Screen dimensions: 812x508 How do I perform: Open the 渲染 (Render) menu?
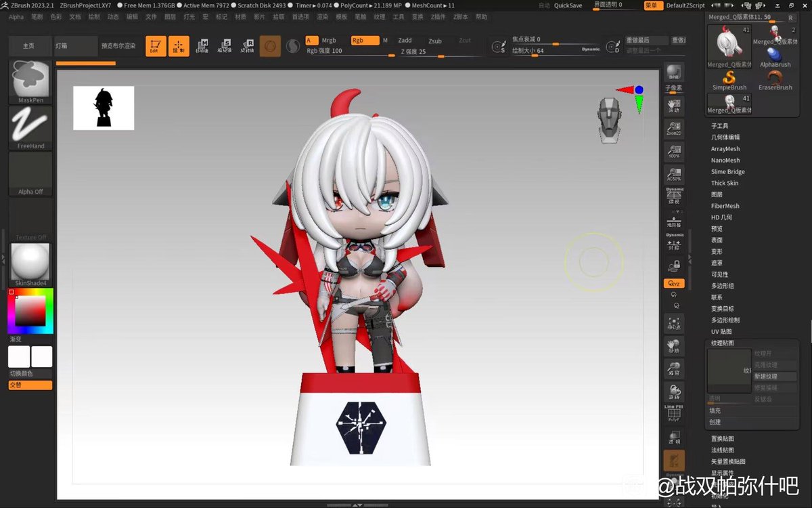(x=323, y=16)
